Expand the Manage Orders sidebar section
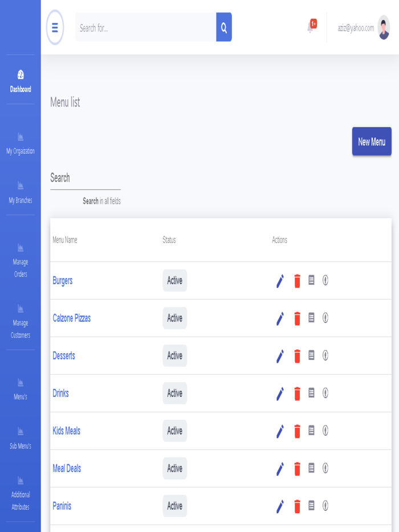The width and height of the screenshot is (399, 532). coord(21,257)
